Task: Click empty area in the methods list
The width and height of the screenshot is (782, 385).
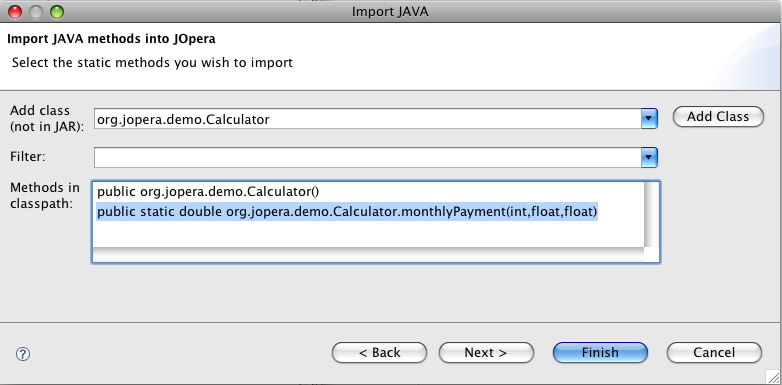Action: click(x=368, y=233)
